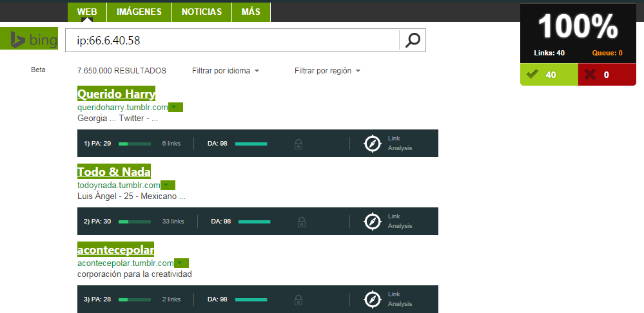Viewport: 644px width, 313px height.
Task: Click red X icon showing 0
Action: [590, 75]
